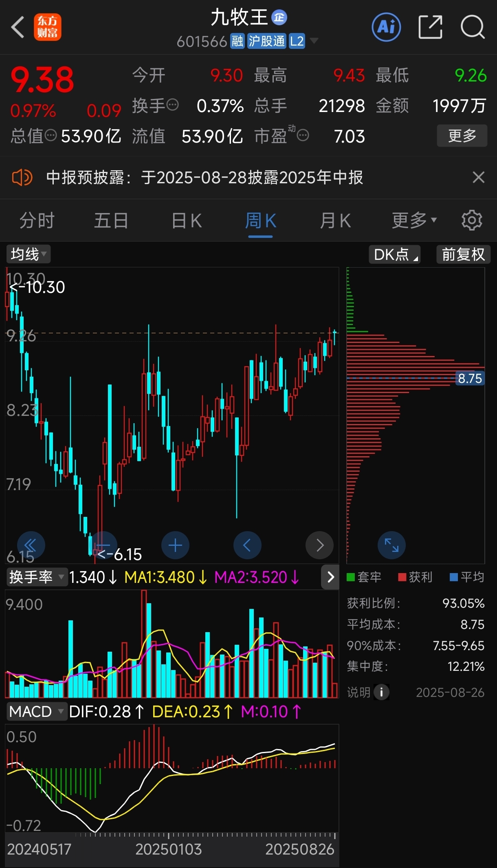Open the search magnifier icon

(x=473, y=27)
